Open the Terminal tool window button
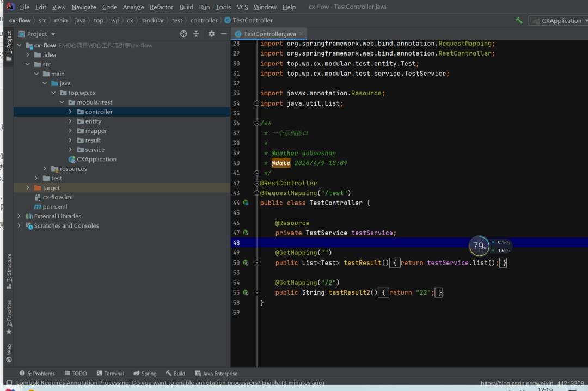 111,374
